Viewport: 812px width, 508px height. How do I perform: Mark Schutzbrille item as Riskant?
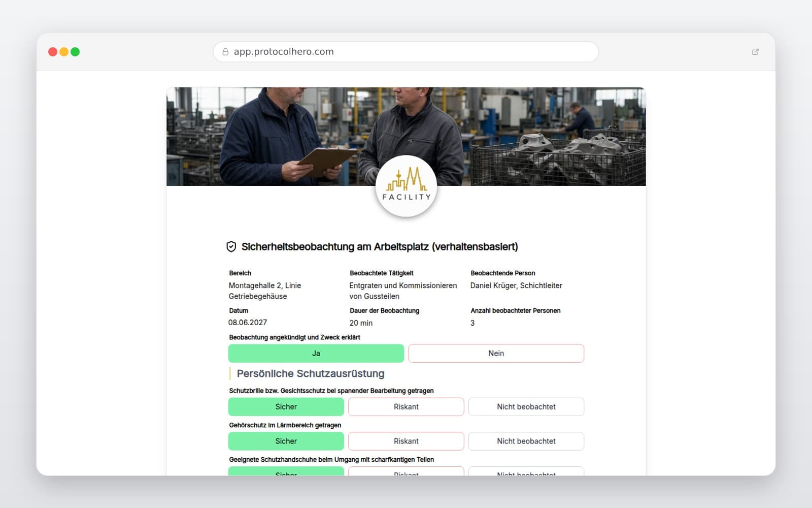coord(406,407)
